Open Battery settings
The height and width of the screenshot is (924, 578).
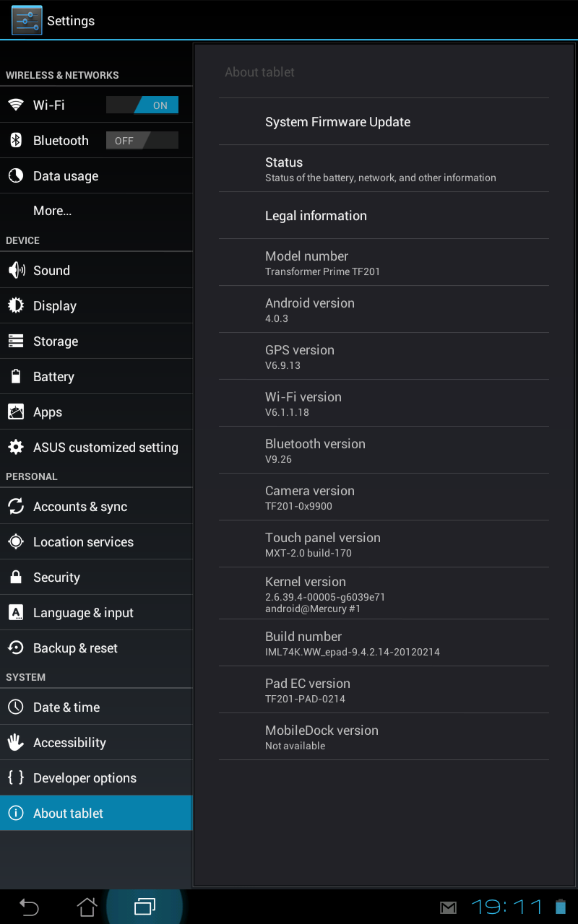96,377
